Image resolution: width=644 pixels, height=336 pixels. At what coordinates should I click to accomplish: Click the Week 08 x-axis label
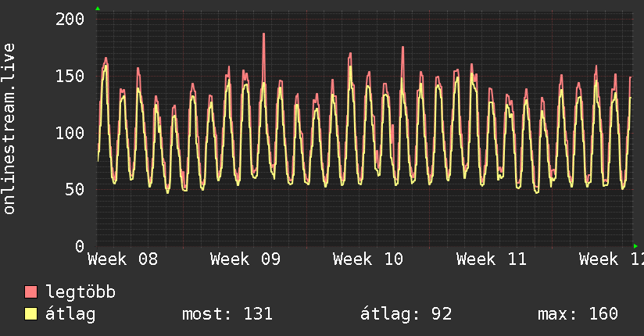coord(123,259)
